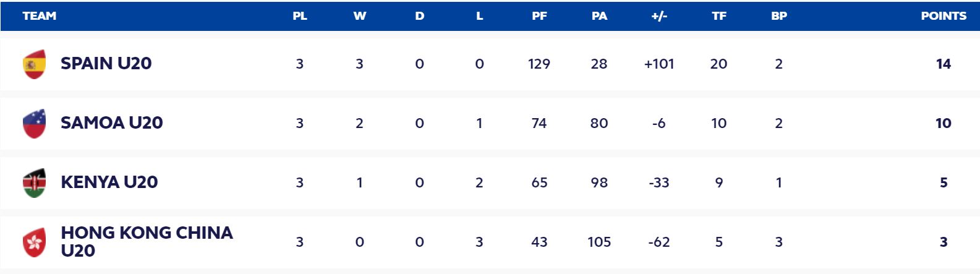980x274 pixels.
Task: Open the Spain U20 team link
Action: [x=106, y=63]
